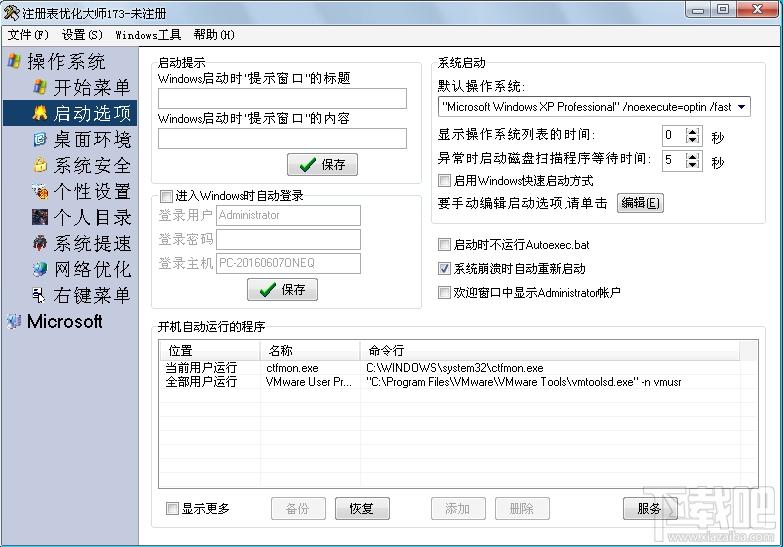The width and height of the screenshot is (783, 547).
Task: Toggle 启动时不运行Autoexec.bat checkbox
Action: 444,245
